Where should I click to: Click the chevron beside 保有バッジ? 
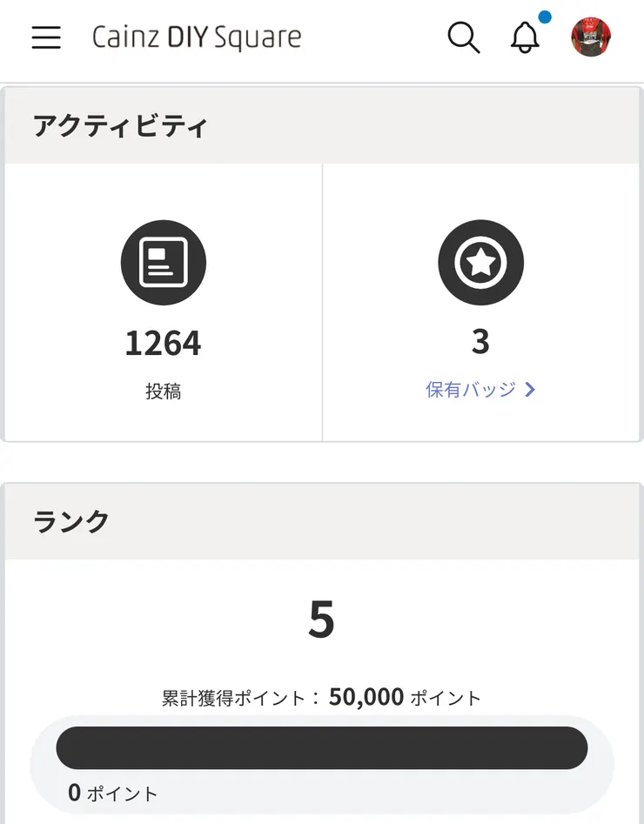(530, 390)
